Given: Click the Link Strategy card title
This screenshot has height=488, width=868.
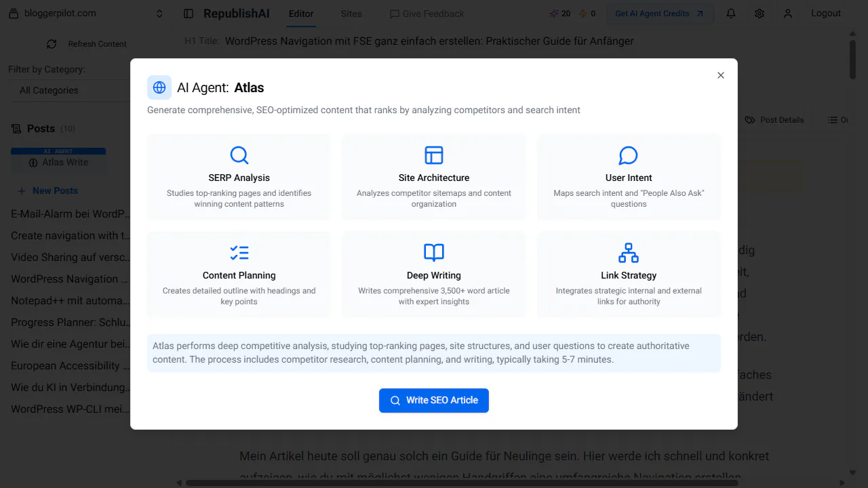Looking at the screenshot, I should point(629,276).
